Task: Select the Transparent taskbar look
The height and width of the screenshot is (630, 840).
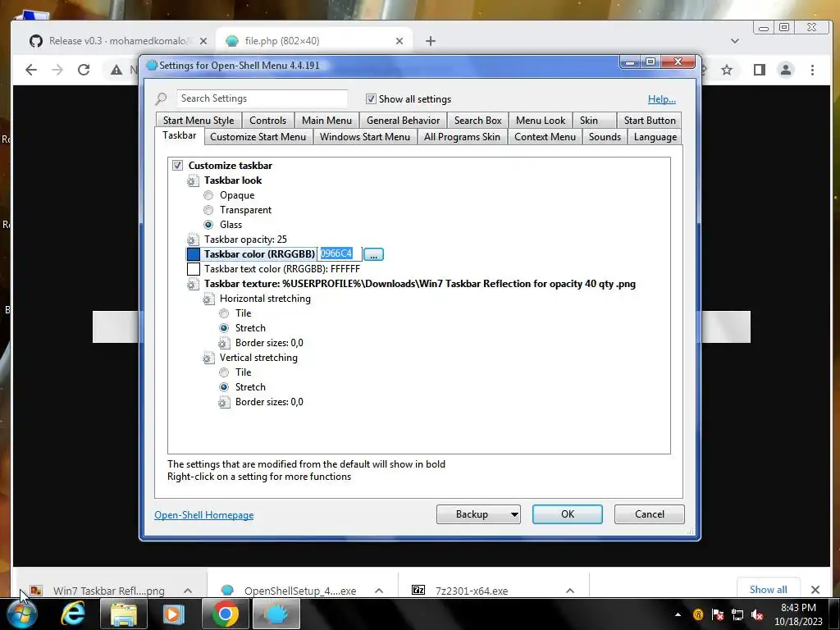Action: tap(208, 210)
